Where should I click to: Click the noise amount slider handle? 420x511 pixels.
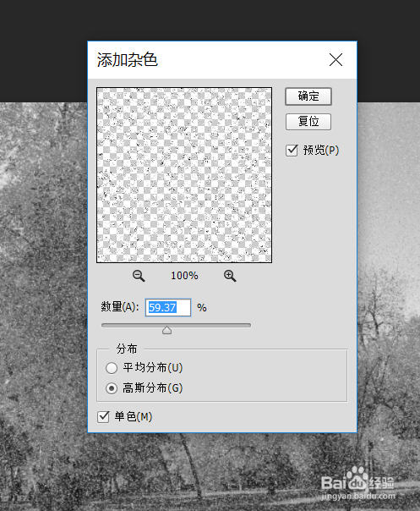pyautogui.click(x=166, y=330)
